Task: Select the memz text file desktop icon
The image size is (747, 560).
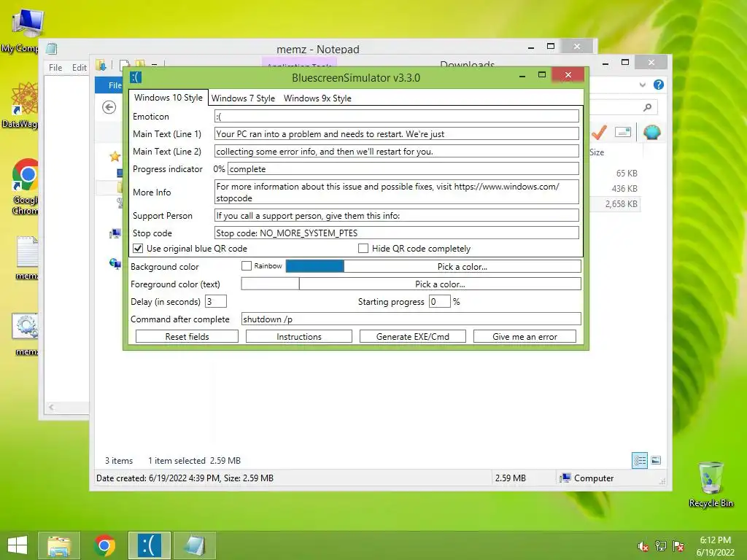Action: click(x=27, y=257)
